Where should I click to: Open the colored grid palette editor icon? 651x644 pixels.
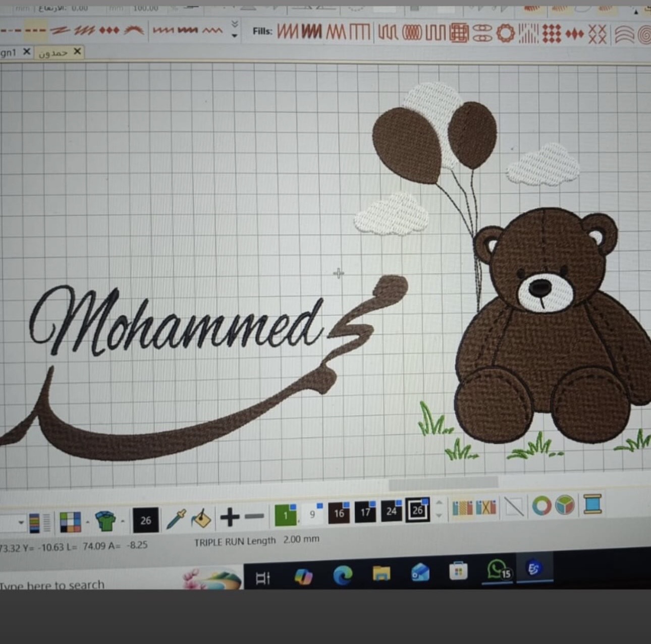70,521
